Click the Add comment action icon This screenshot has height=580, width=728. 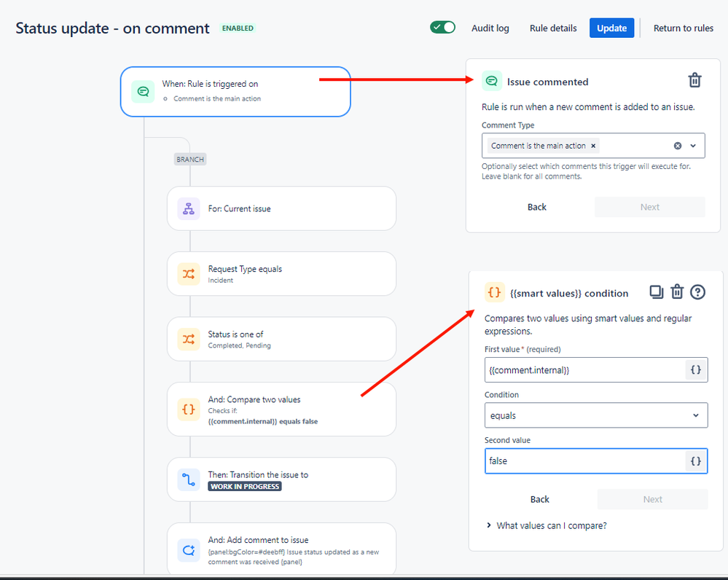coord(189,550)
